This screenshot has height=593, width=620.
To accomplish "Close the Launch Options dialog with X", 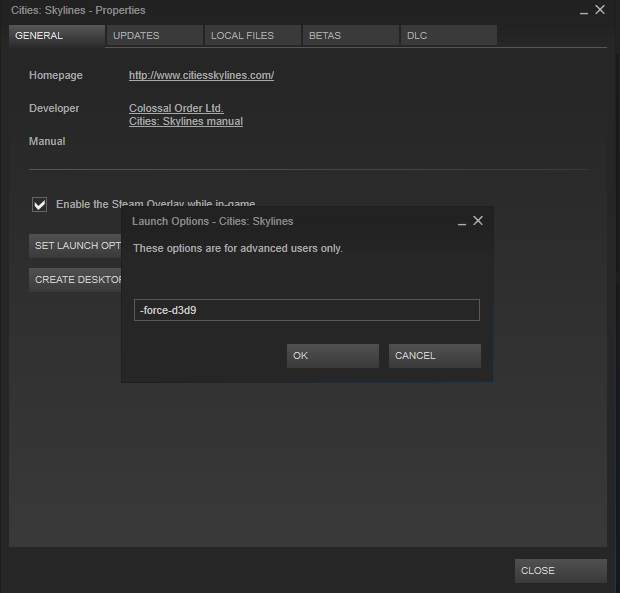I will (x=478, y=221).
